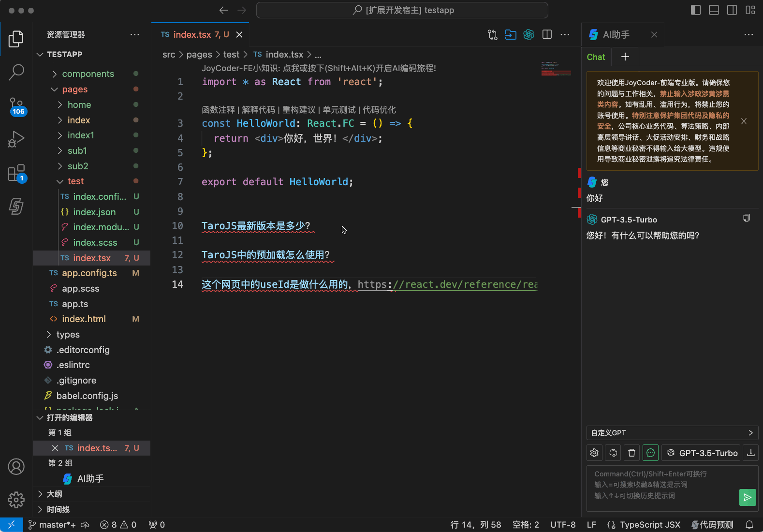Split the editor to the right
763x532 pixels.
click(x=547, y=35)
